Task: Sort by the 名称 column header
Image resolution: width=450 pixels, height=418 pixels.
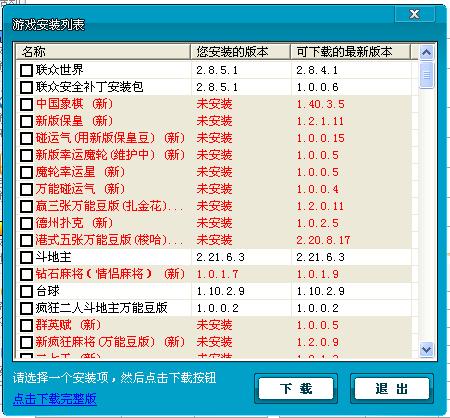Action: point(103,52)
